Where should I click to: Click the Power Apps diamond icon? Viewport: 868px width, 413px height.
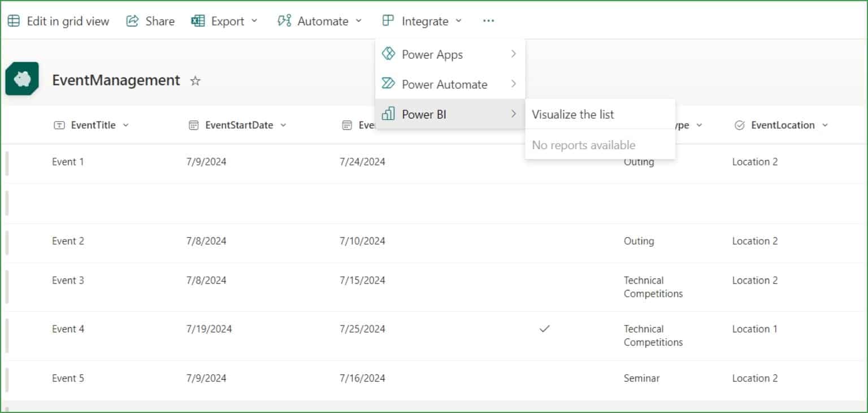tap(388, 54)
